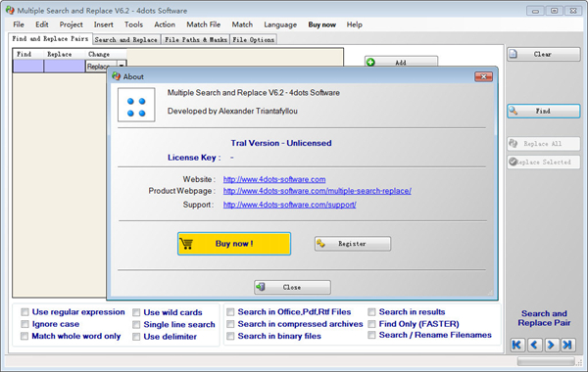Enable Use wild cards checkbox

click(136, 312)
